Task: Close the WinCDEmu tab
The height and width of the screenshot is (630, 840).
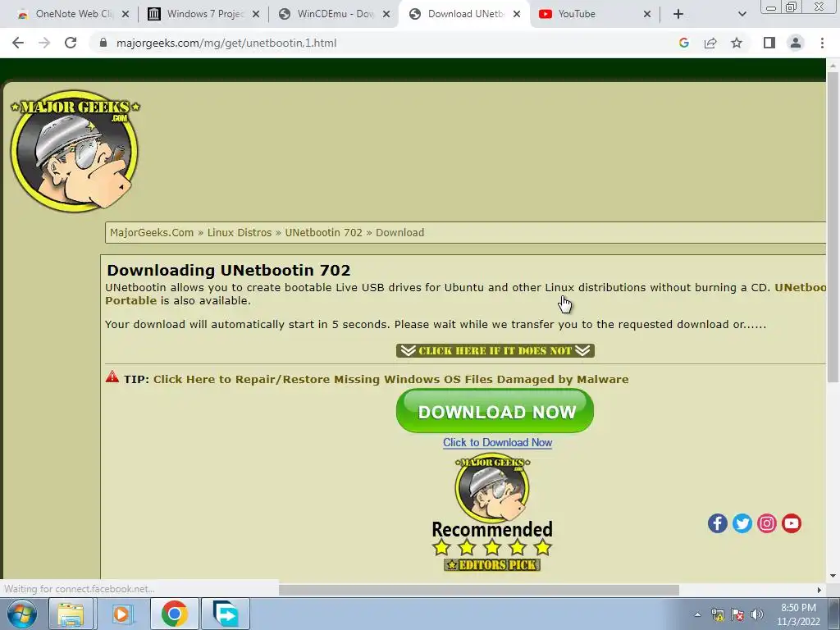Action: (x=386, y=14)
